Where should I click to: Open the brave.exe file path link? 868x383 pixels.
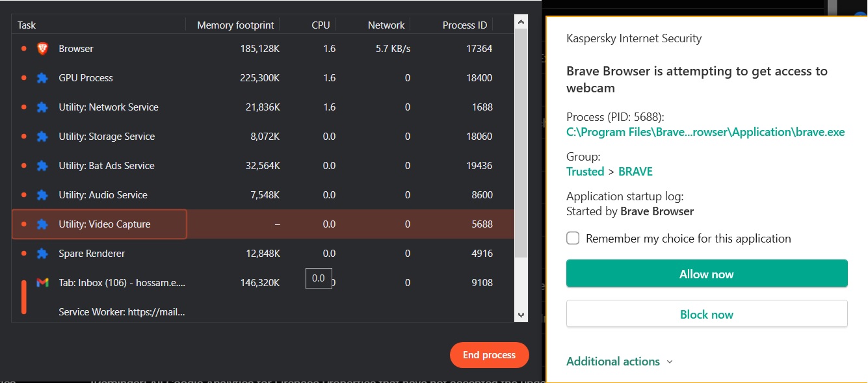[x=705, y=132]
